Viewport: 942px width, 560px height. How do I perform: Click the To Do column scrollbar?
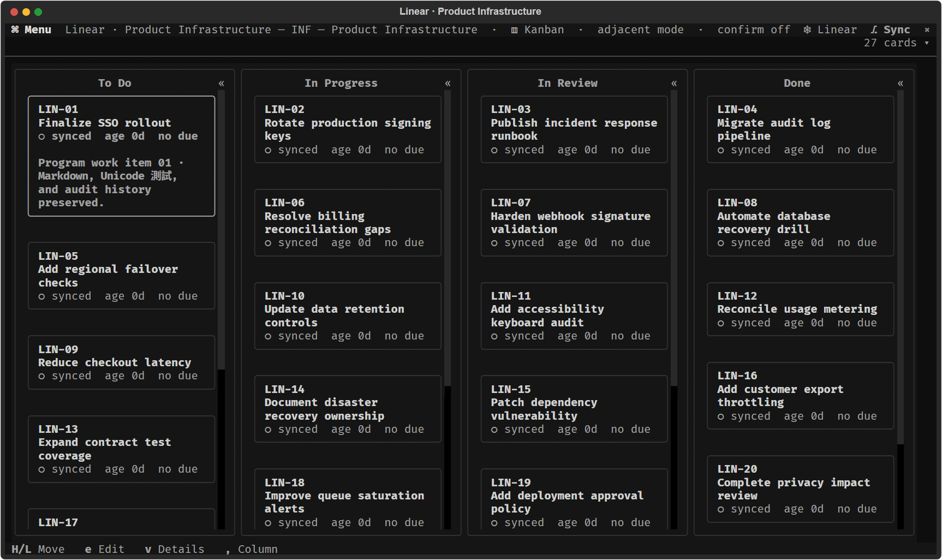[x=222, y=310]
